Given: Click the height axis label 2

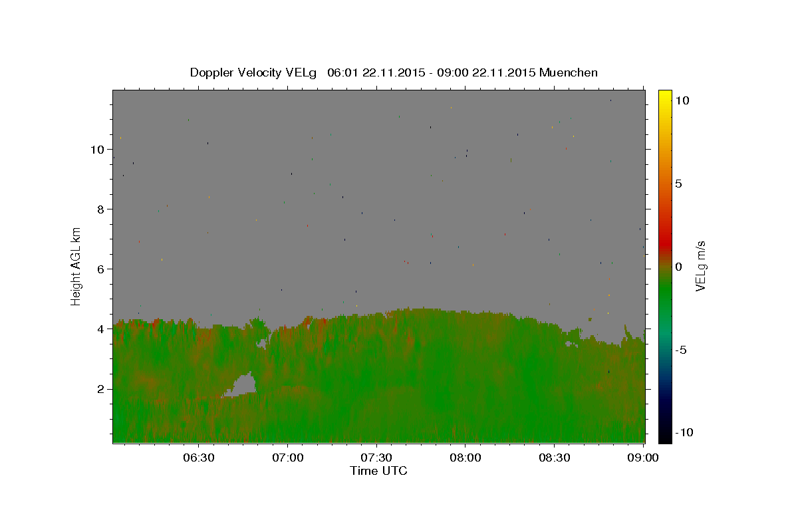Looking at the screenshot, I should (102, 388).
